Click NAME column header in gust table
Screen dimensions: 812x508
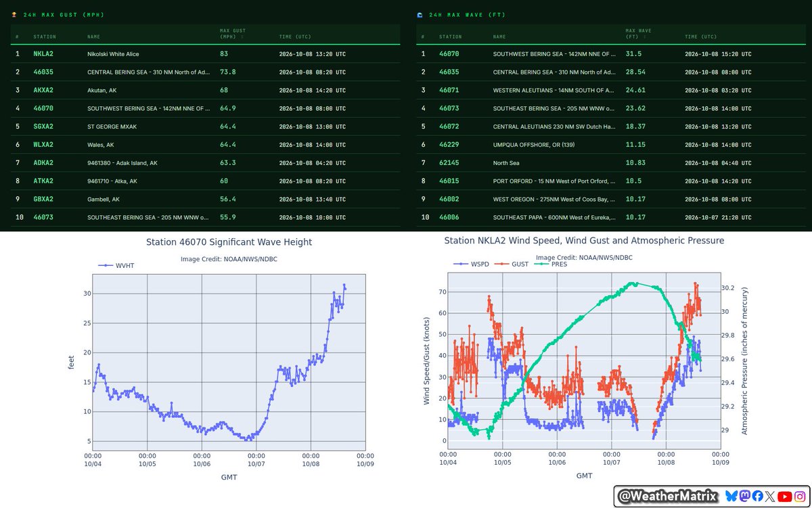click(94, 37)
